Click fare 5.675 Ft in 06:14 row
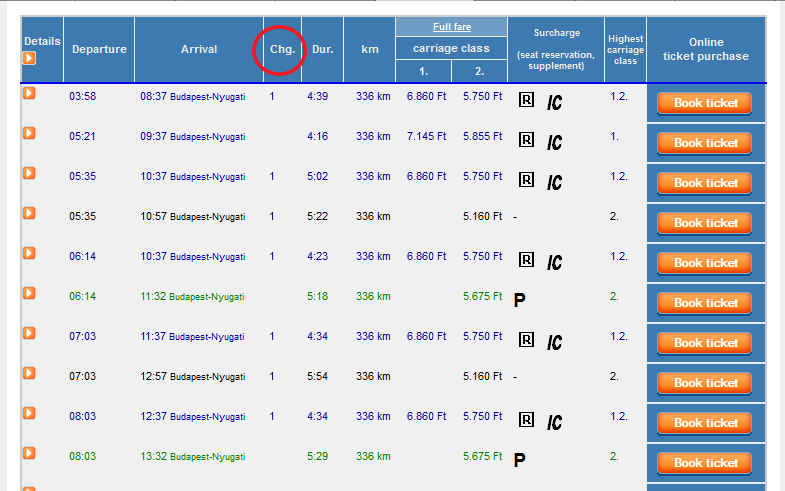 click(x=482, y=296)
